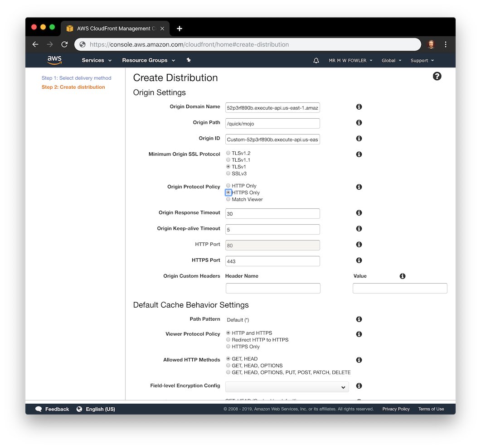Click the AWS logo home icon
The image size is (481, 448).
tap(54, 60)
